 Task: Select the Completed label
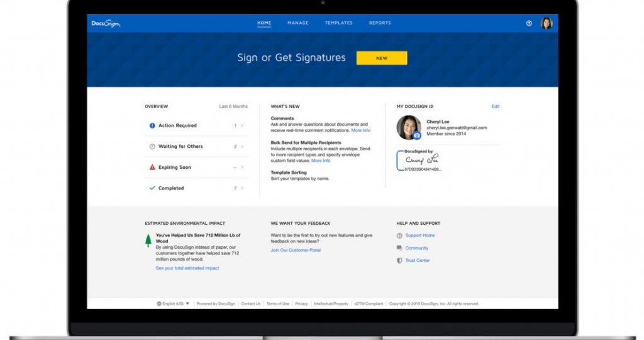[171, 188]
